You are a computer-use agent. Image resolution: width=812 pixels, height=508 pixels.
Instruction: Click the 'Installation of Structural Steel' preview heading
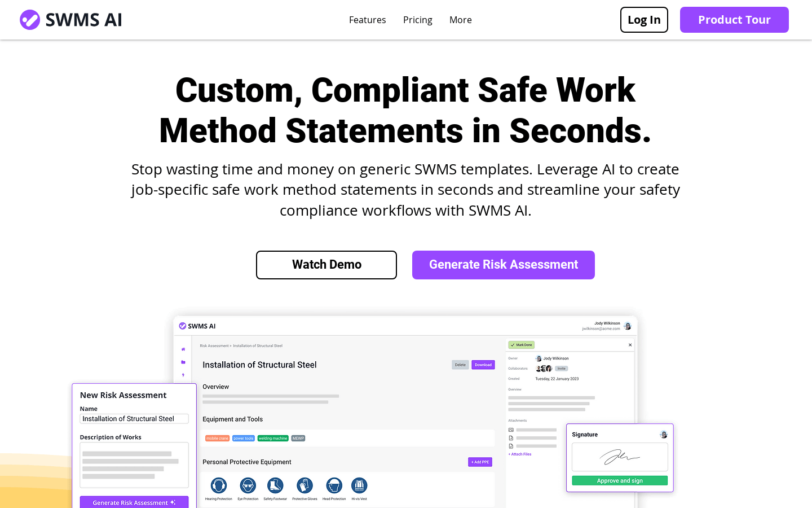coord(259,365)
